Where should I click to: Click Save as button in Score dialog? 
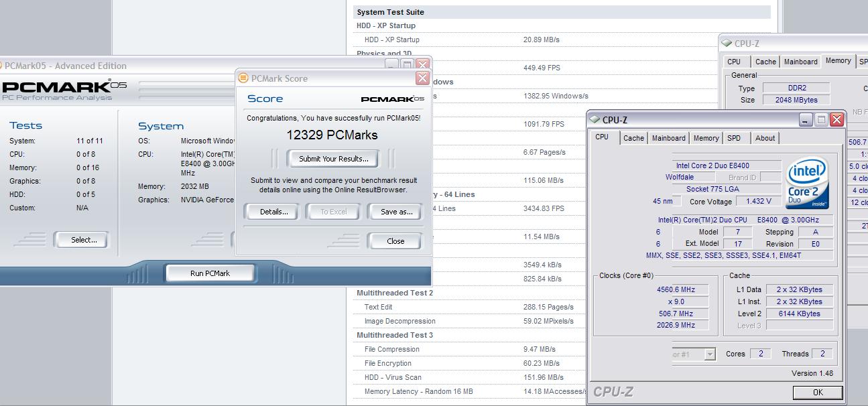click(x=396, y=212)
